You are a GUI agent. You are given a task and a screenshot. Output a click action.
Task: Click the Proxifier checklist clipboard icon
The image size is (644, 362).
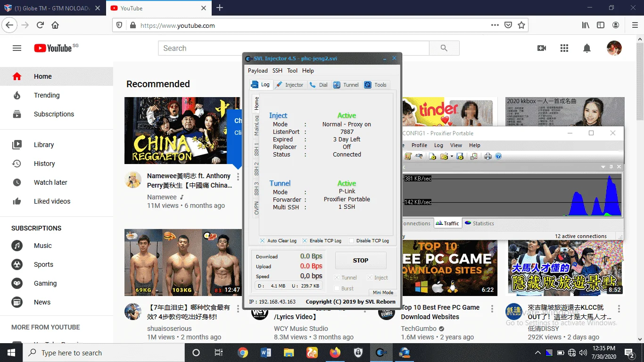(474, 156)
